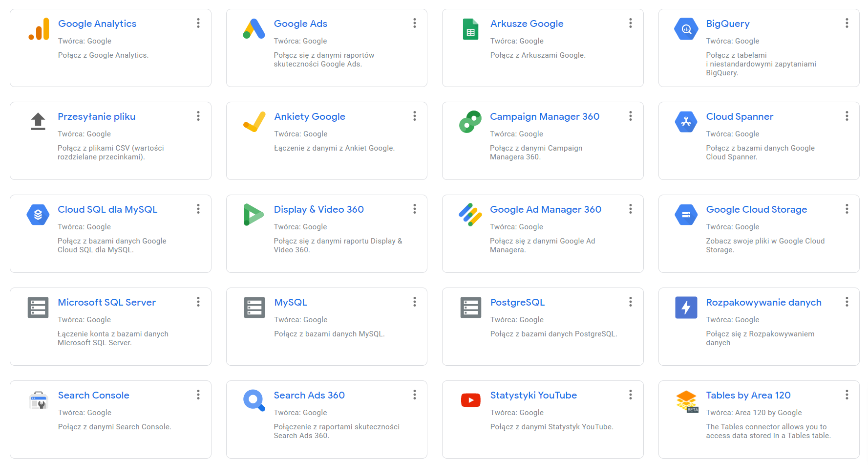Click the Display & Video 360 play icon
The image size is (868, 465).
pos(254,214)
